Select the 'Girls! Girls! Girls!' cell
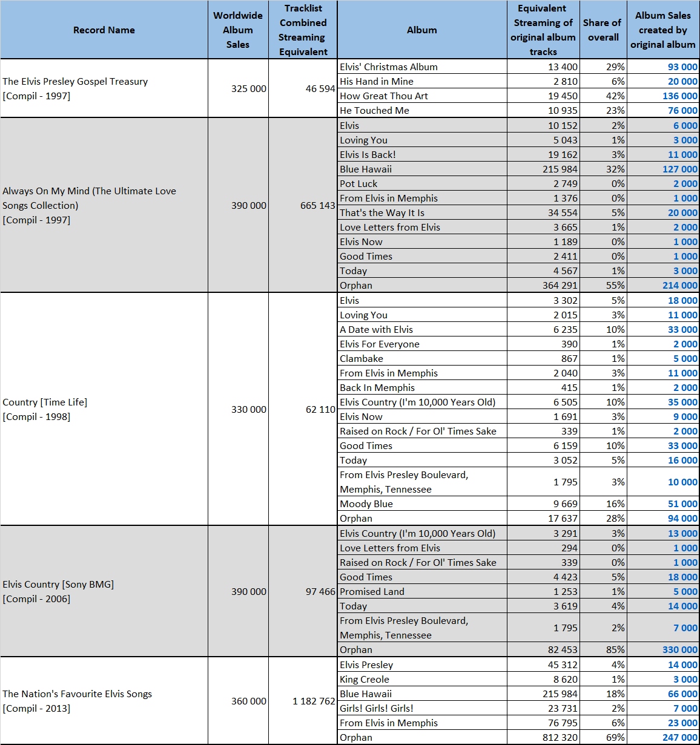The image size is (700, 745). point(422,708)
